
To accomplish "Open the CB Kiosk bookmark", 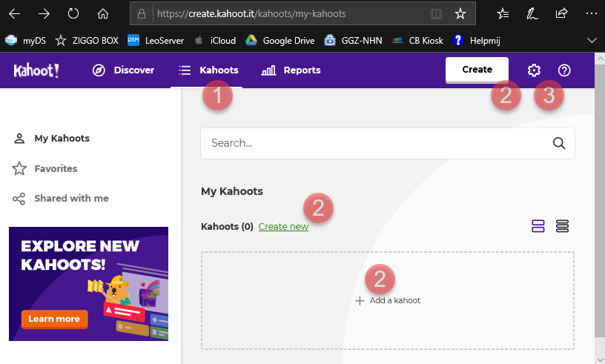I will [417, 41].
